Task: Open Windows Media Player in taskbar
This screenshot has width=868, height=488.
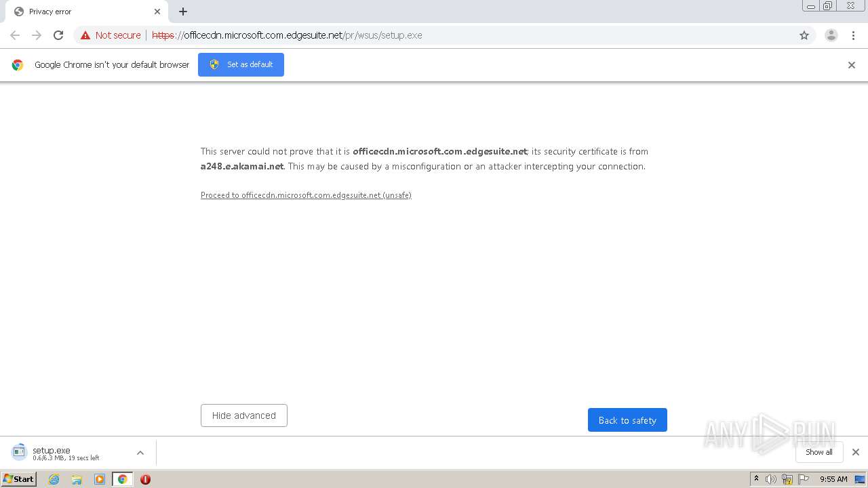Action: 100,479
